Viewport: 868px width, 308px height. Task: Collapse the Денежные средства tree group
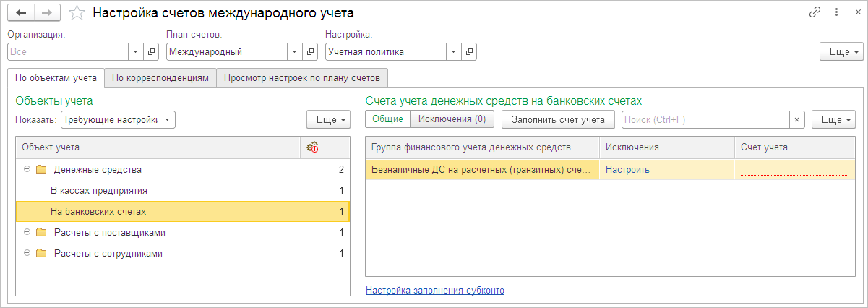[27, 169]
